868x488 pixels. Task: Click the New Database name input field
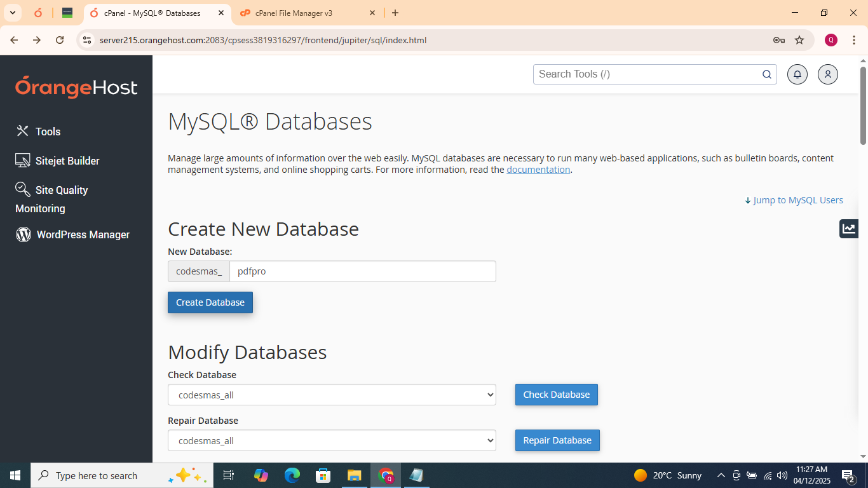point(363,271)
